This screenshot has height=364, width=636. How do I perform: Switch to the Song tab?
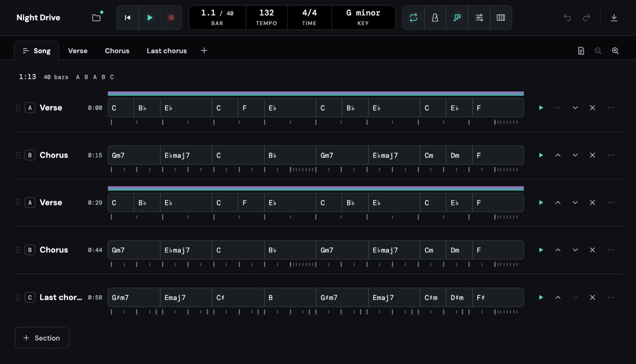click(x=37, y=51)
